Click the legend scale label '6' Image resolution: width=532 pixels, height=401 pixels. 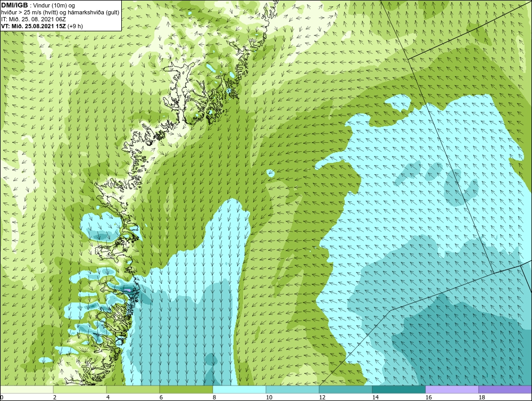pos(161,397)
